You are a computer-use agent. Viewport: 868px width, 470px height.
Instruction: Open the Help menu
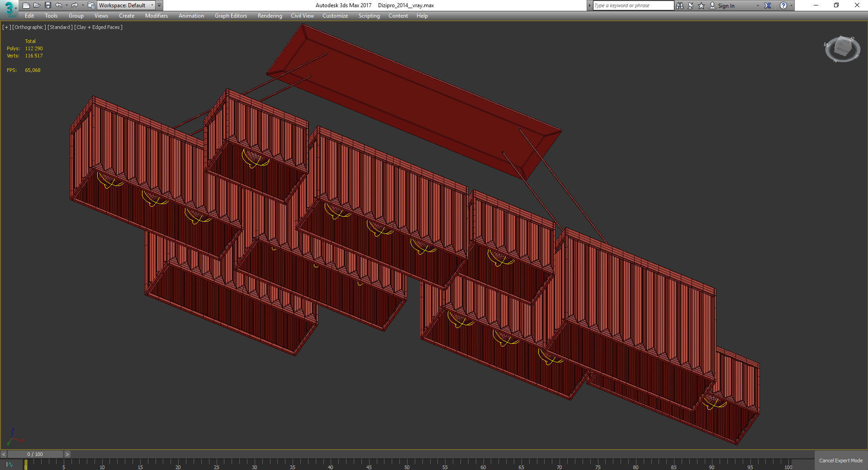[422, 16]
